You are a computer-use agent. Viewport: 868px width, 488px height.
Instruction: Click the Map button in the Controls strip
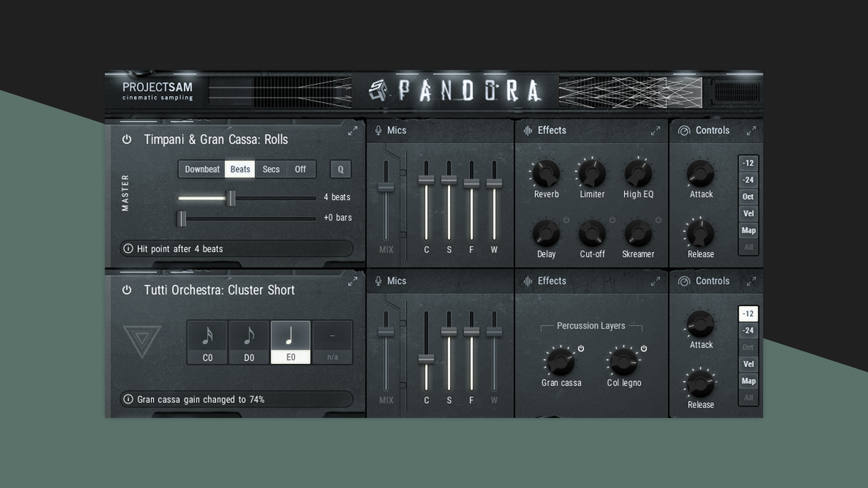[748, 230]
